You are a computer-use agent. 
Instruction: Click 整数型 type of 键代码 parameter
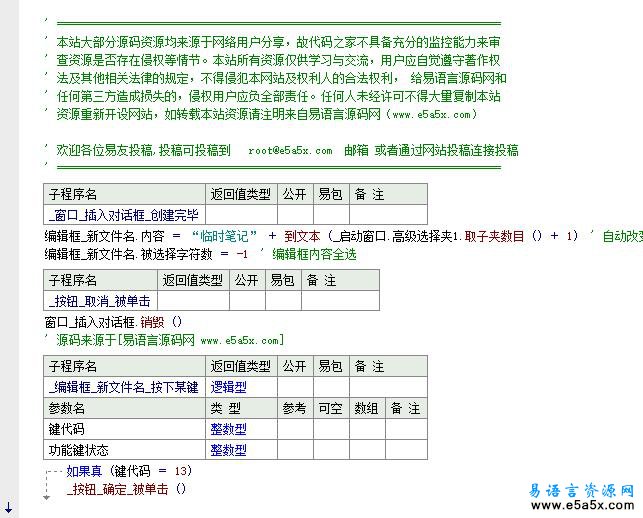click(228, 429)
